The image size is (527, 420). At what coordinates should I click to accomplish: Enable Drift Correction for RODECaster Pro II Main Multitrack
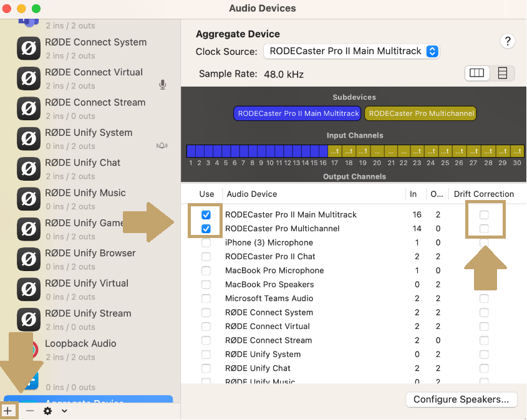[484, 215]
